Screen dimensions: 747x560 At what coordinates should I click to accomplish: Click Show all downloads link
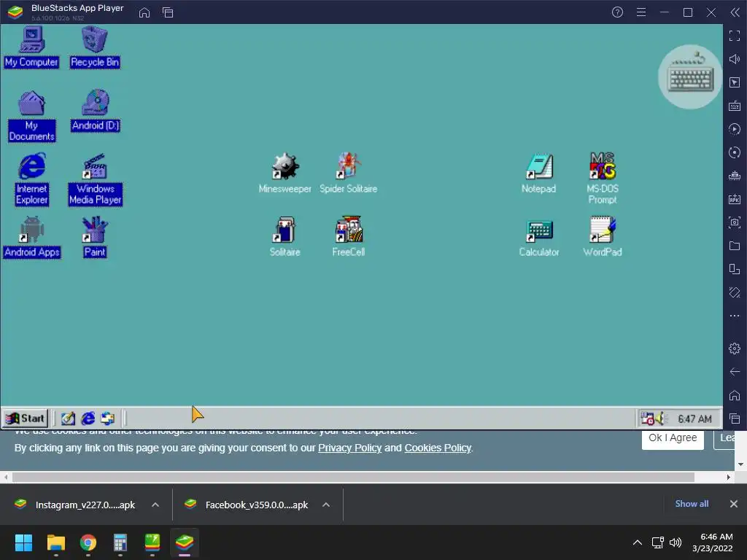coord(692,504)
